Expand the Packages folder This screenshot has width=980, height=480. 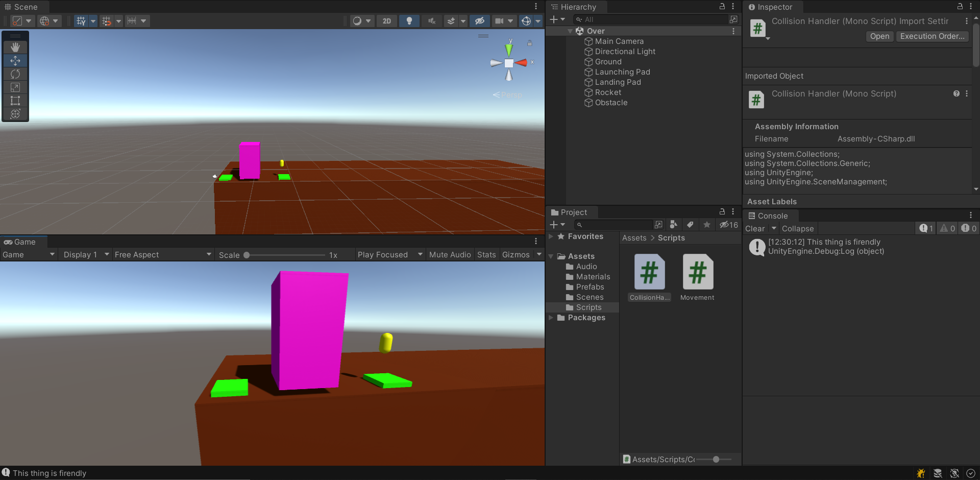pyautogui.click(x=551, y=318)
